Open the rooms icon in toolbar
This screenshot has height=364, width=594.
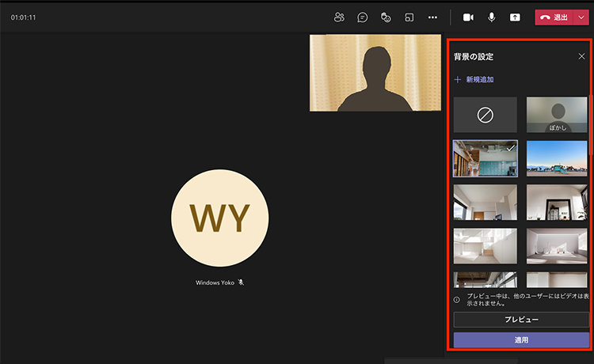409,17
